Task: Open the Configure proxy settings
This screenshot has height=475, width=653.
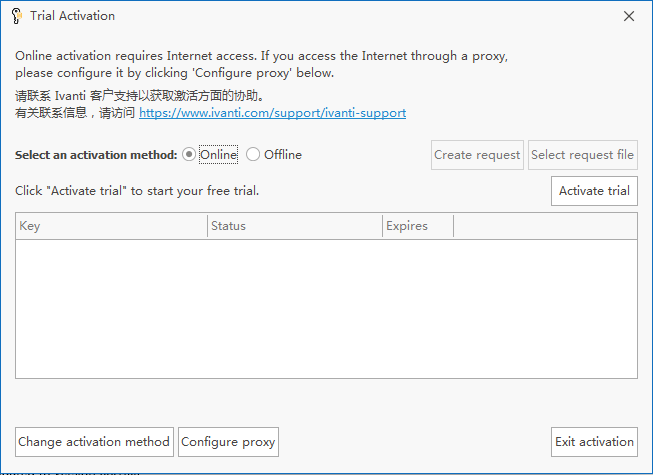Action: point(228,442)
